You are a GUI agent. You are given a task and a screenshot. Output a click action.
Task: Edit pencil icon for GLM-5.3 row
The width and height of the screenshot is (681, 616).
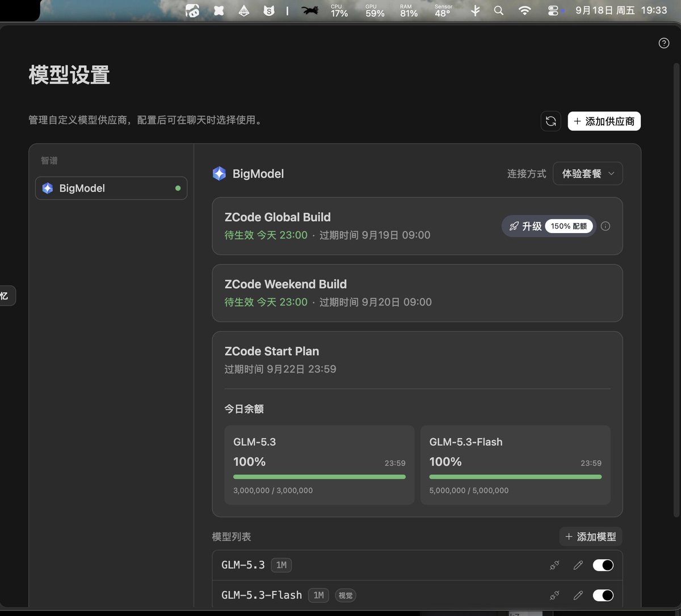point(578,565)
